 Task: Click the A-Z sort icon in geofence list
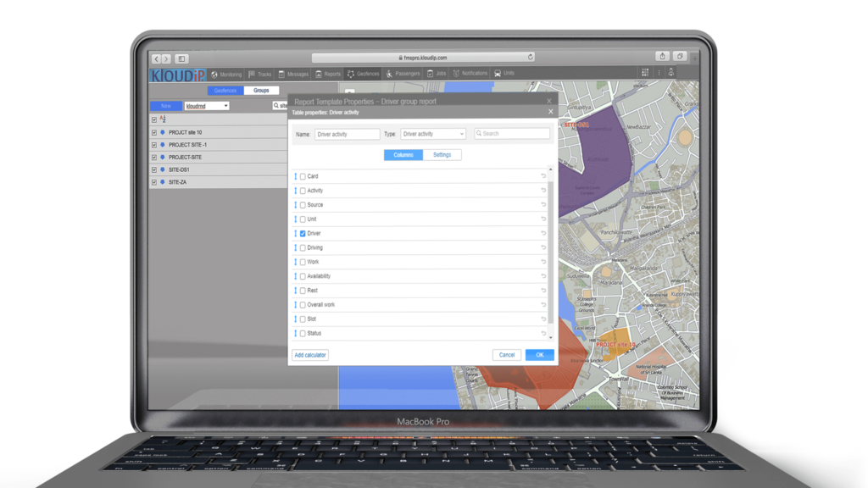click(x=163, y=119)
